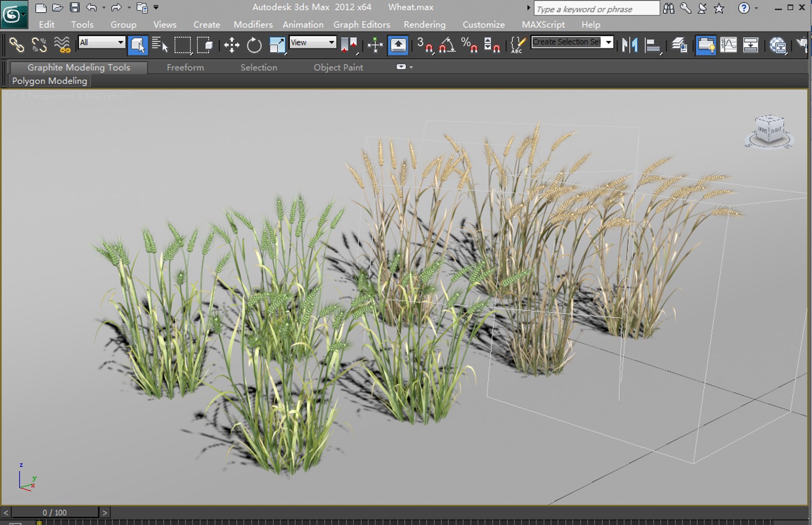This screenshot has height=525, width=812.
Task: Set the project folder
Action: (x=142, y=7)
